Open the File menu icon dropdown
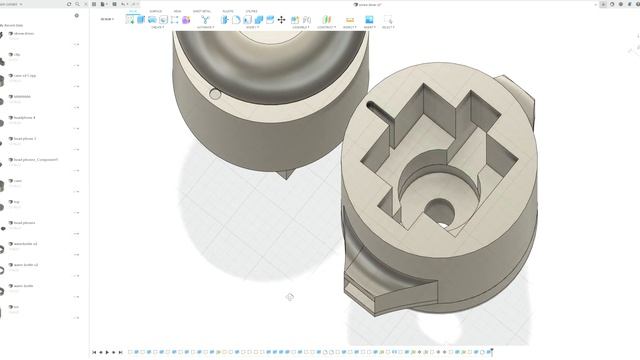 pyautogui.click(x=104, y=4)
